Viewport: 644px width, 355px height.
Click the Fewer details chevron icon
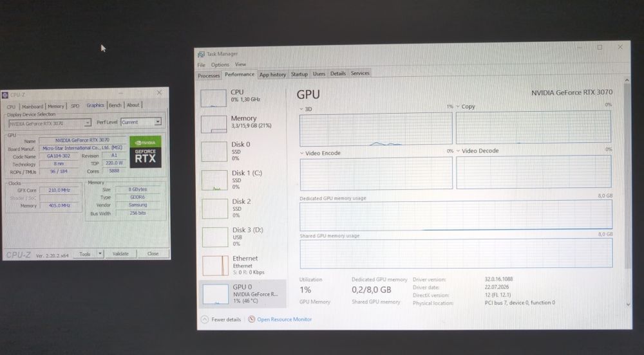pyautogui.click(x=205, y=320)
